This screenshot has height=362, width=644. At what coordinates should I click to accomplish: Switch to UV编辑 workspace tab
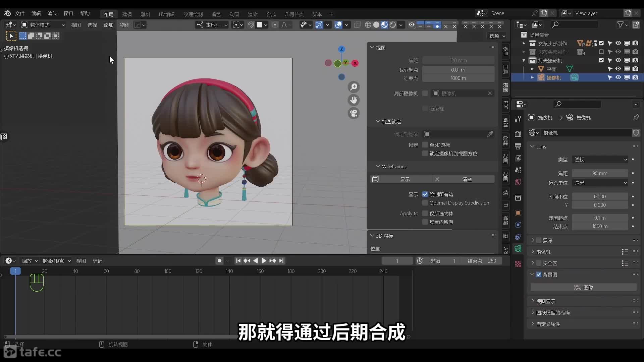click(x=167, y=14)
